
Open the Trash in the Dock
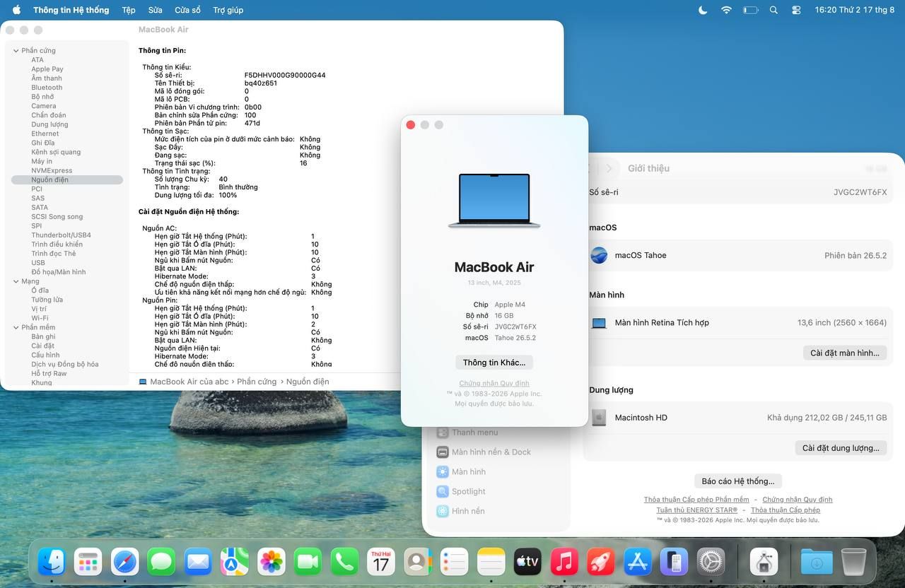[853, 563]
